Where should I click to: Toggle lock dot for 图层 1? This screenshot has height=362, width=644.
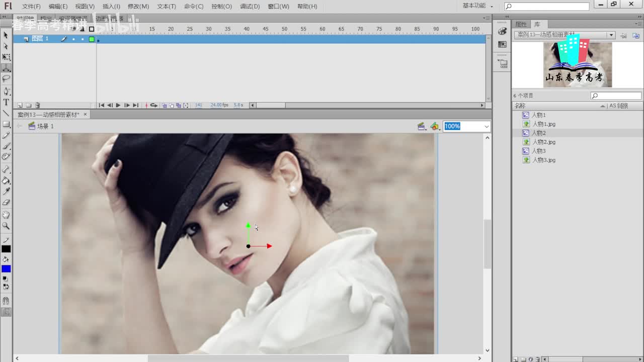[83, 39]
